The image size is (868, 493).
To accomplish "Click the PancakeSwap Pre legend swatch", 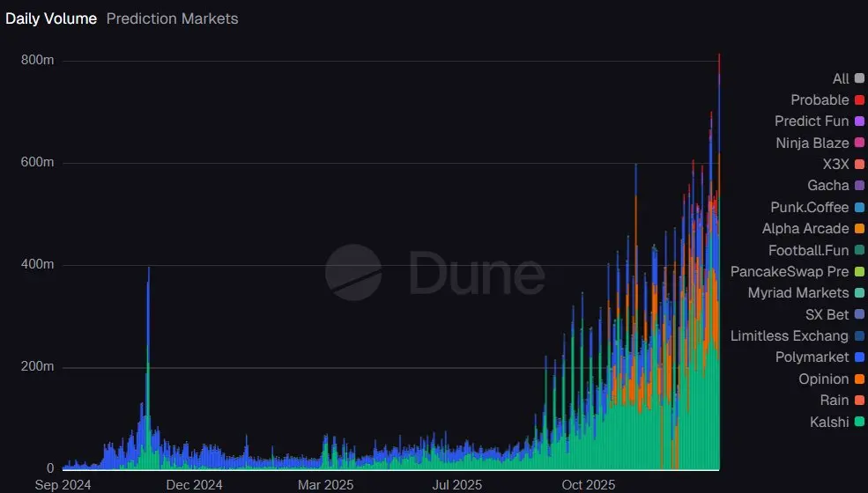I will pos(859,272).
